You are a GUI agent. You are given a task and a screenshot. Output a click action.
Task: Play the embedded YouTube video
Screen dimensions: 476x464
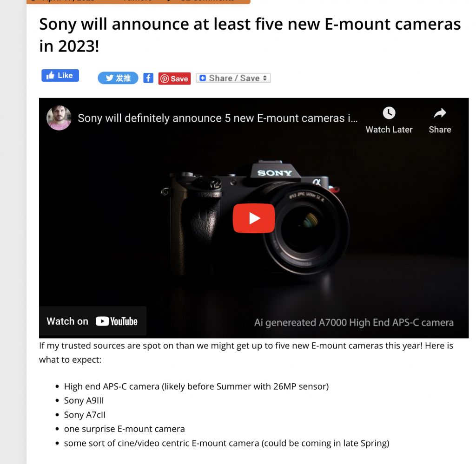[x=254, y=218]
